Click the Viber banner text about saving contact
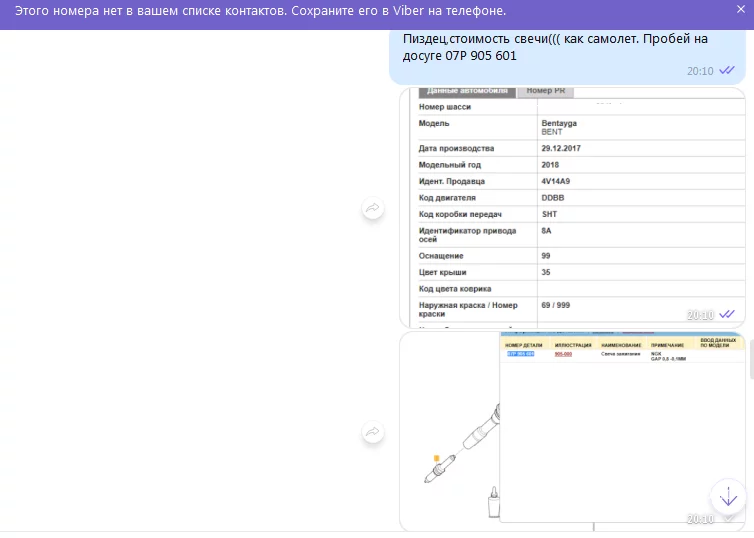Screen dimensions: 754x538 (x=260, y=11)
